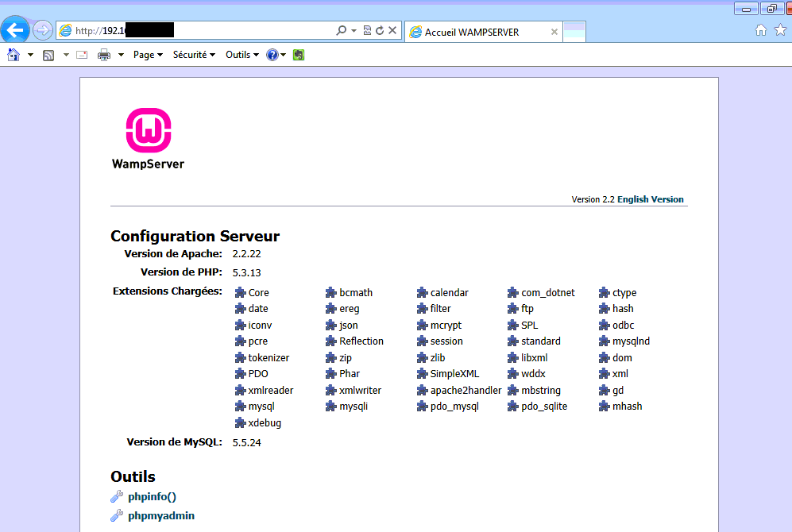Click the puzzle icon next to bcmath
Image resolution: width=792 pixels, height=532 pixels.
pyautogui.click(x=331, y=292)
